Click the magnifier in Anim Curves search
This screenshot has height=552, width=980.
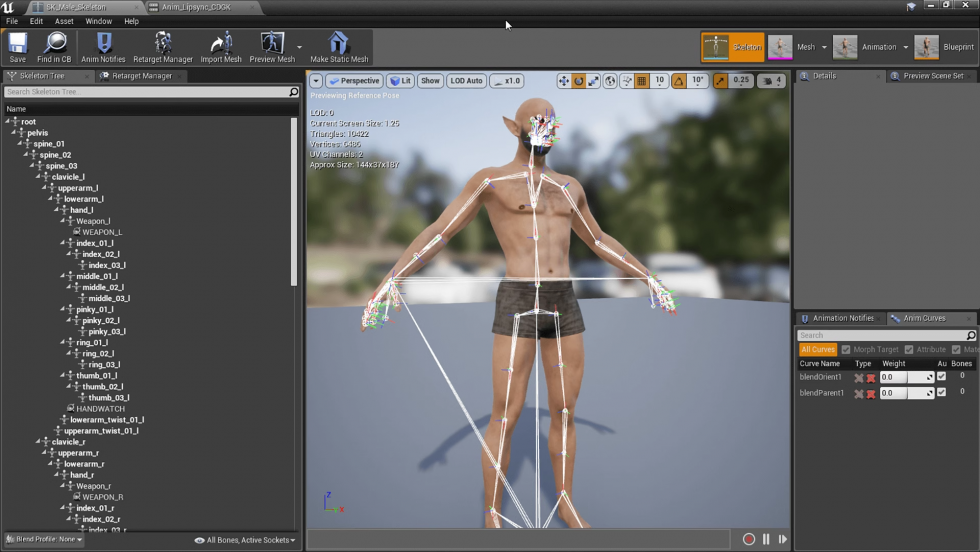click(971, 335)
